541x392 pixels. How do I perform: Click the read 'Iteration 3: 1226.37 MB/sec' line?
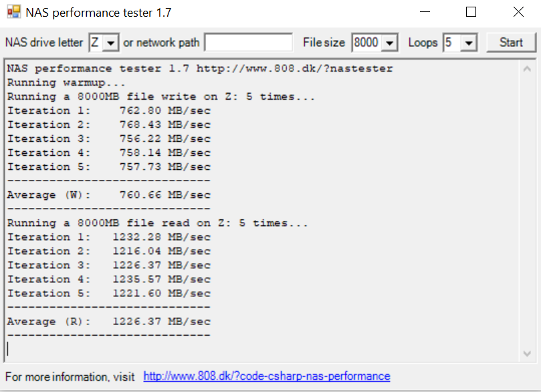point(109,266)
